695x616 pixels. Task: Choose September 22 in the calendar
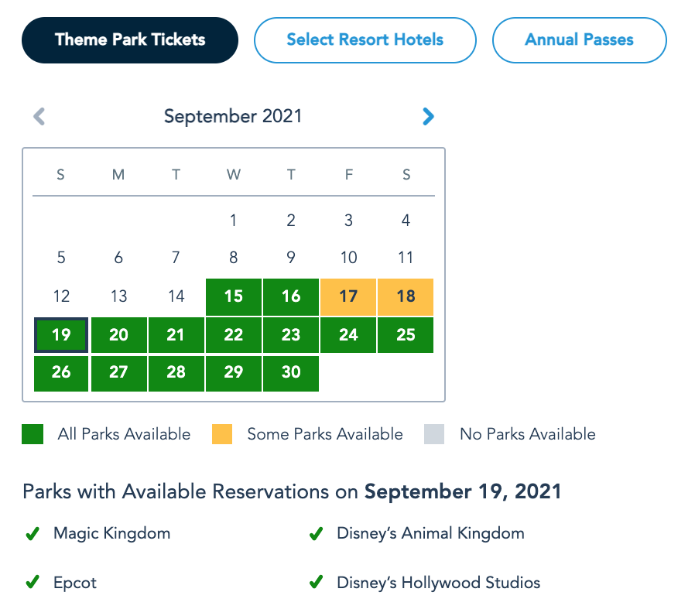tap(233, 335)
